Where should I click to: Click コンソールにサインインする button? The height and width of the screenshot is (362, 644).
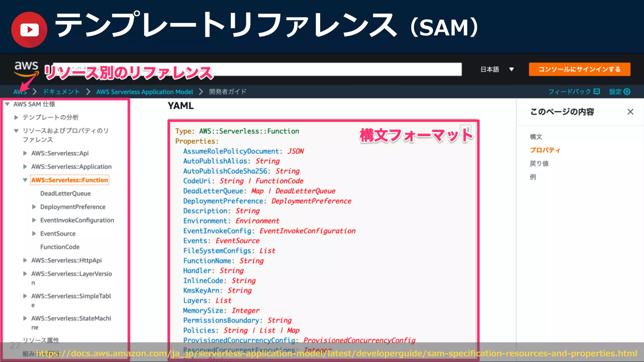tap(579, 69)
